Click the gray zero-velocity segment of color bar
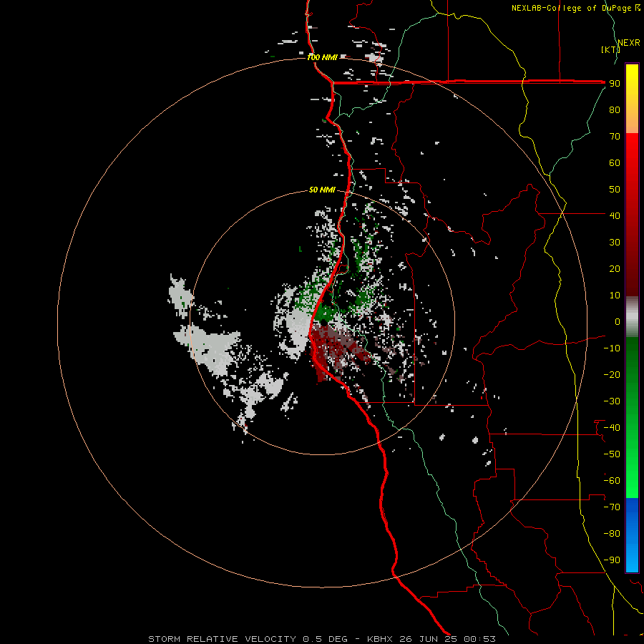Viewport: 644px width, 644px height. [632, 317]
